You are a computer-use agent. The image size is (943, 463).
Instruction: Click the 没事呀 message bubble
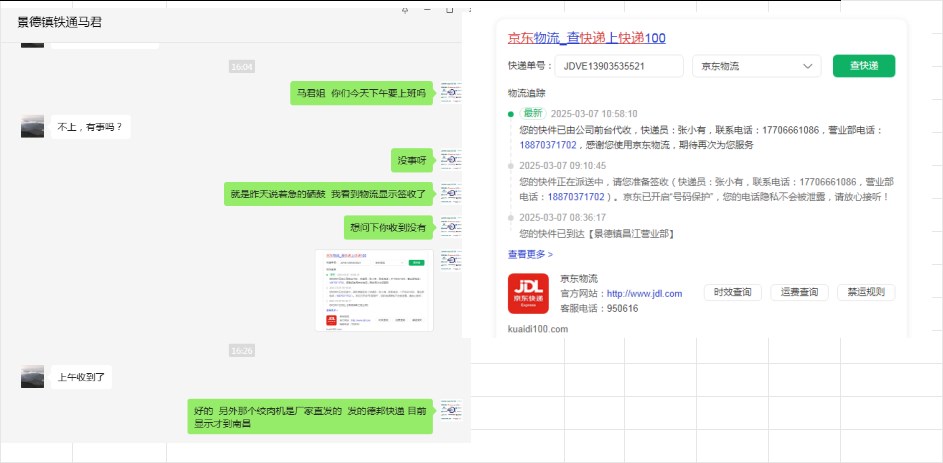(412, 161)
